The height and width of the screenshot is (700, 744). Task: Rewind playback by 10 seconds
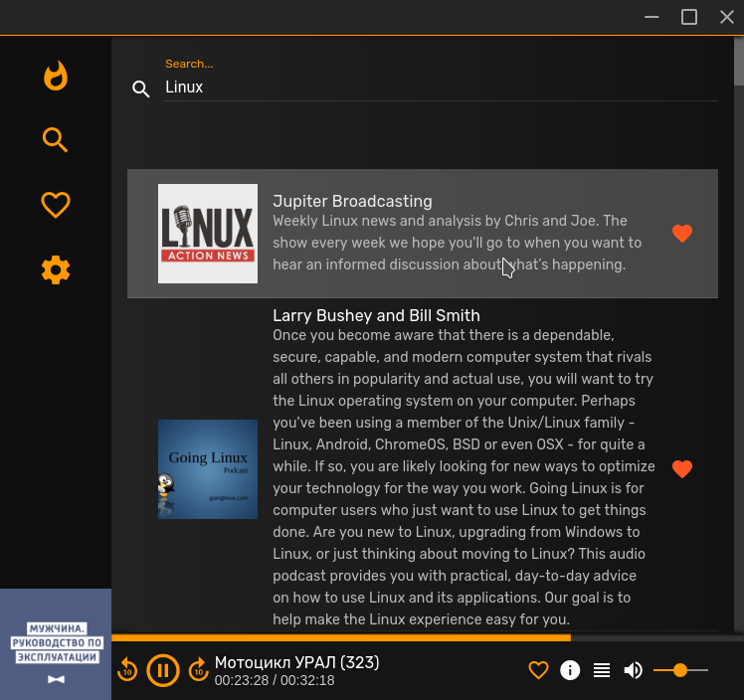127,669
